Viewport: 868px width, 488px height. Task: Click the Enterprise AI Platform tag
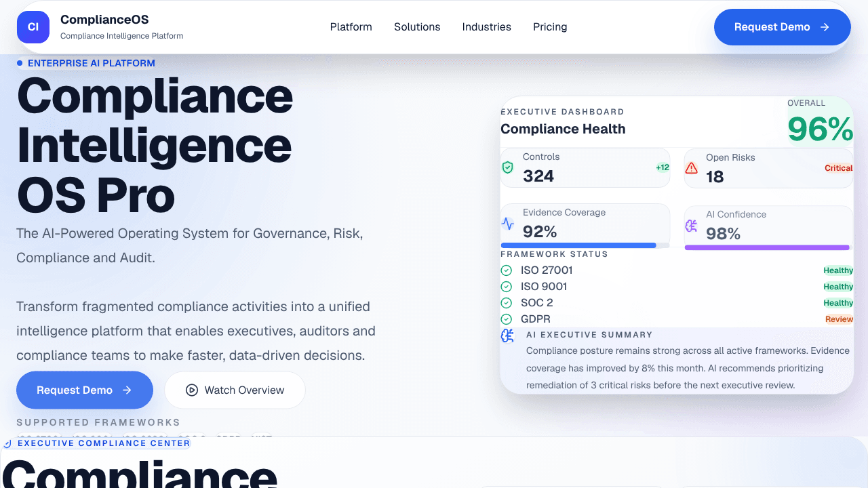click(x=86, y=63)
